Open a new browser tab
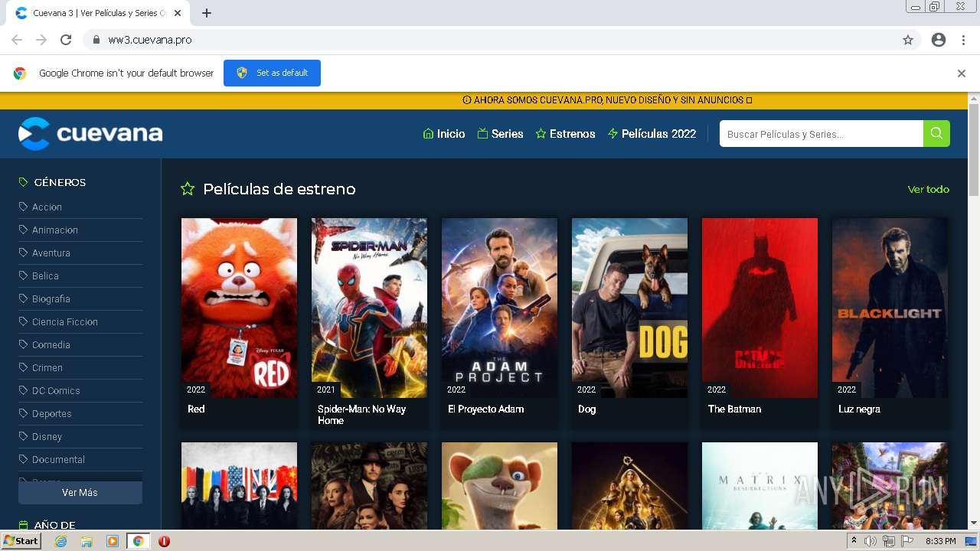This screenshot has width=980, height=551. (207, 13)
